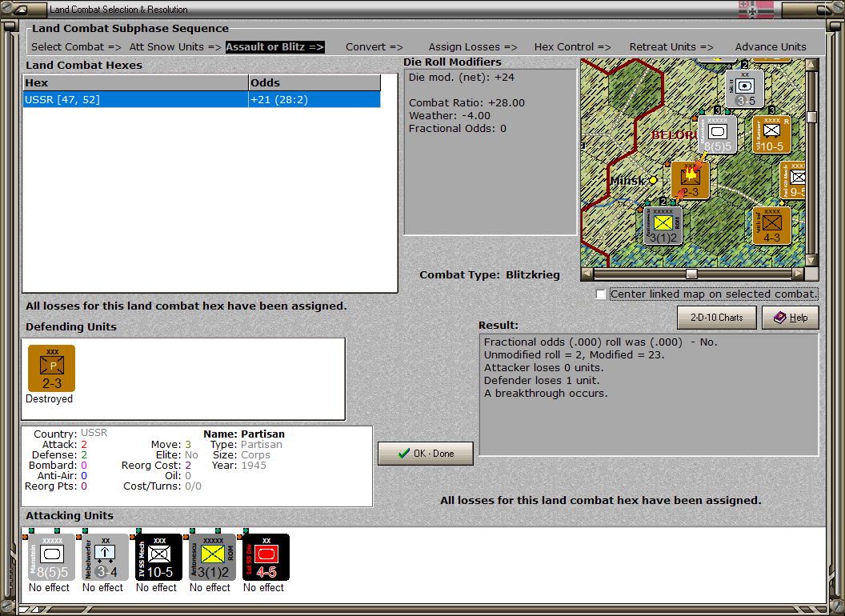
Task: Click the 'Name: Partisan' label
Action: tap(243, 434)
